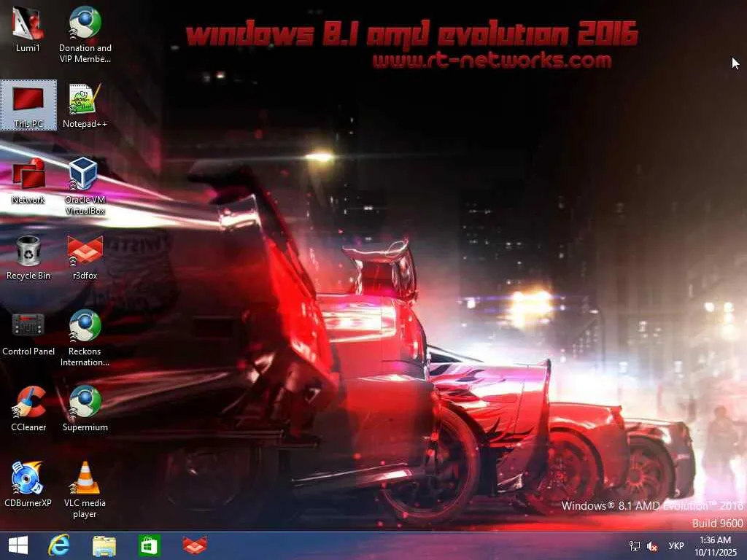
Task: Open the Donation and VIP Member shortcut
Action: click(85, 34)
